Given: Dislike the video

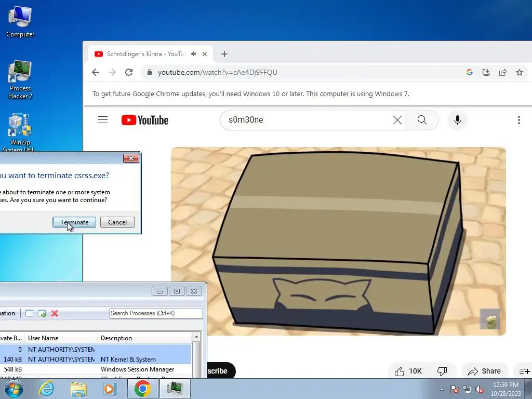Looking at the screenshot, I should tap(443, 371).
